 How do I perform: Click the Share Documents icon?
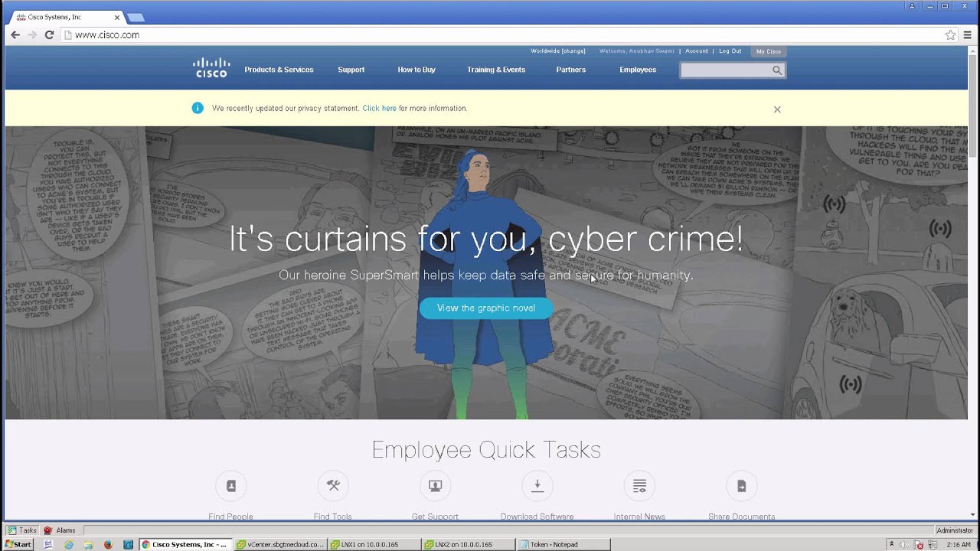click(741, 486)
